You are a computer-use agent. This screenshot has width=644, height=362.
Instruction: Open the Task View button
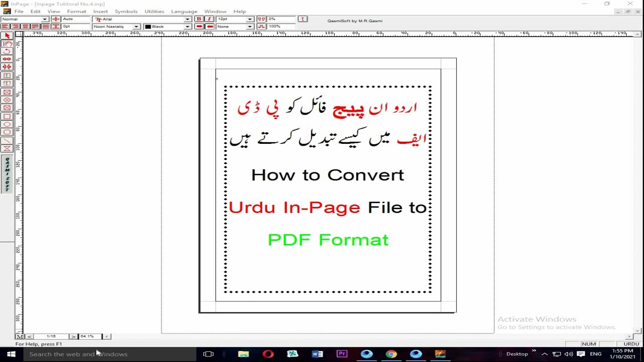(208, 354)
